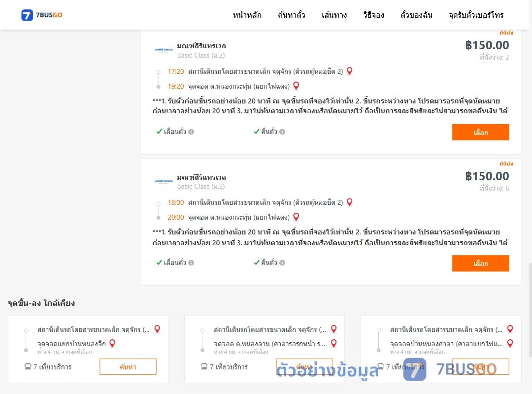Open map pin for 19:20 arrival stop

coord(296,86)
